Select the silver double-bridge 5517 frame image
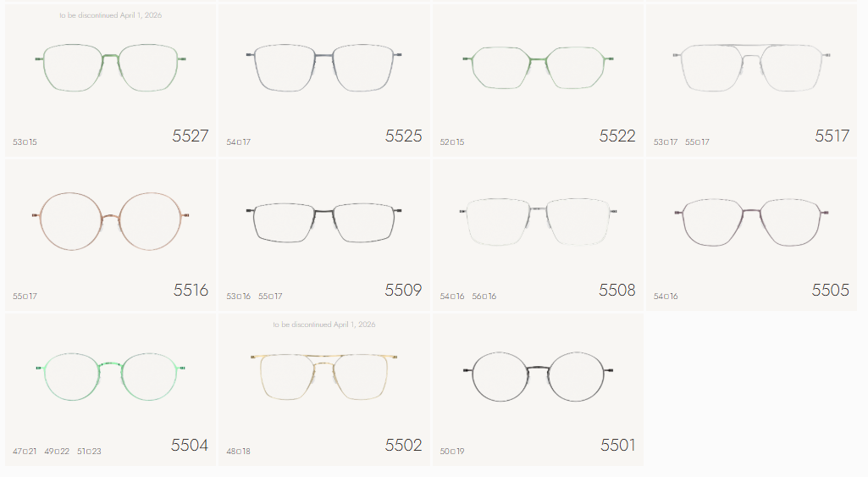This screenshot has height=477, width=868. click(x=752, y=67)
